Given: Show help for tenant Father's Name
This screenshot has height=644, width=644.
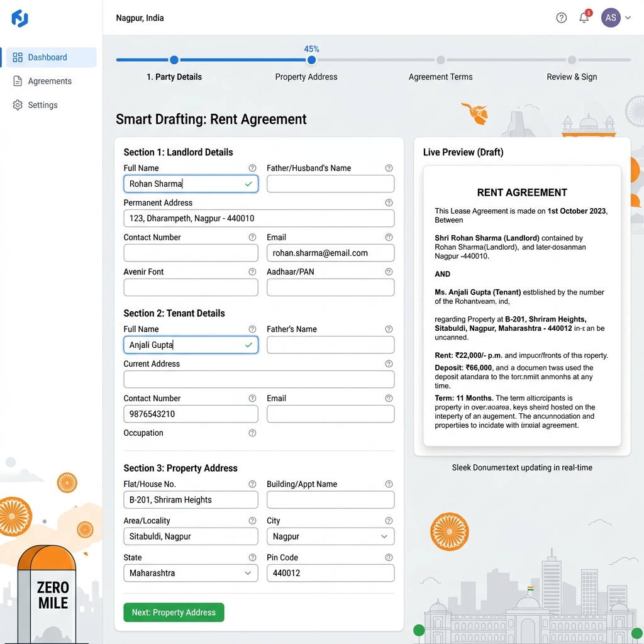Looking at the screenshot, I should tap(389, 329).
